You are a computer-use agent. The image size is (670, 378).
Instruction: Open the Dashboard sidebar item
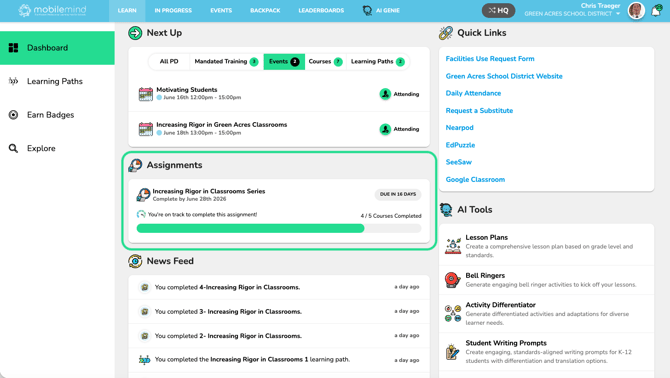point(57,48)
